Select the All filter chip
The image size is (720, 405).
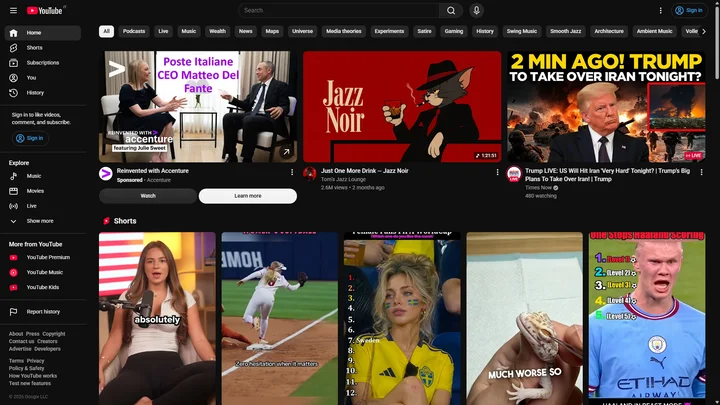click(x=106, y=31)
